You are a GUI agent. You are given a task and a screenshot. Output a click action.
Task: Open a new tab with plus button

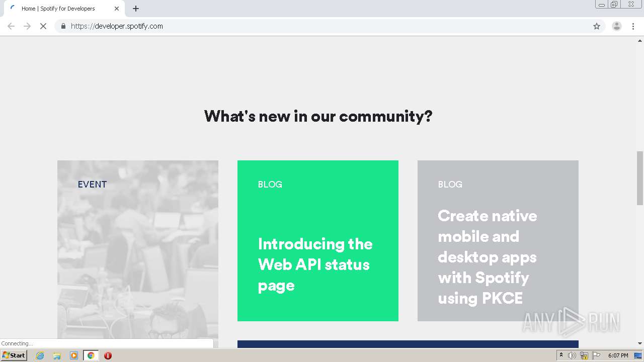coord(136,9)
